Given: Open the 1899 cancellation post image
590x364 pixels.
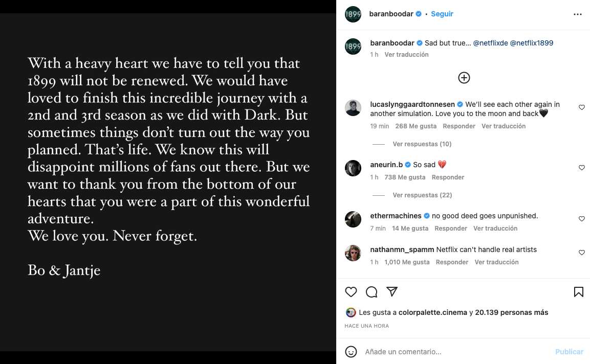Looking at the screenshot, I should [168, 182].
